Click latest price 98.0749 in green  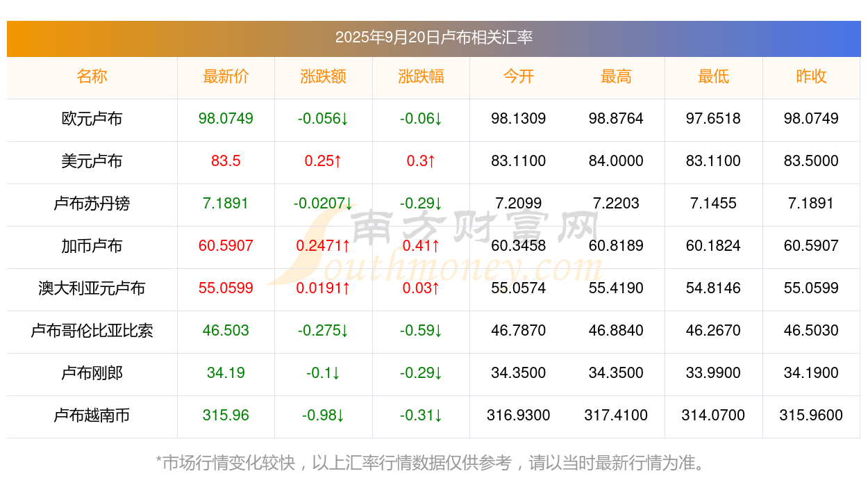tap(226, 119)
